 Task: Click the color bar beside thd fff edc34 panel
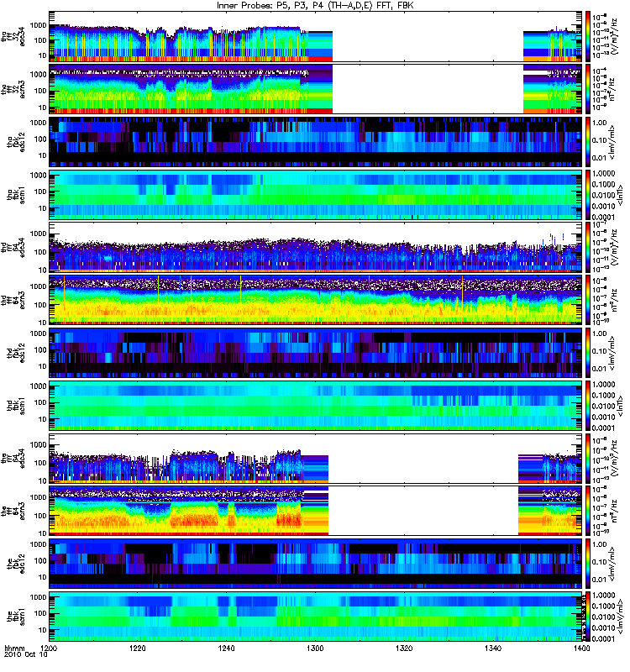coord(588,247)
